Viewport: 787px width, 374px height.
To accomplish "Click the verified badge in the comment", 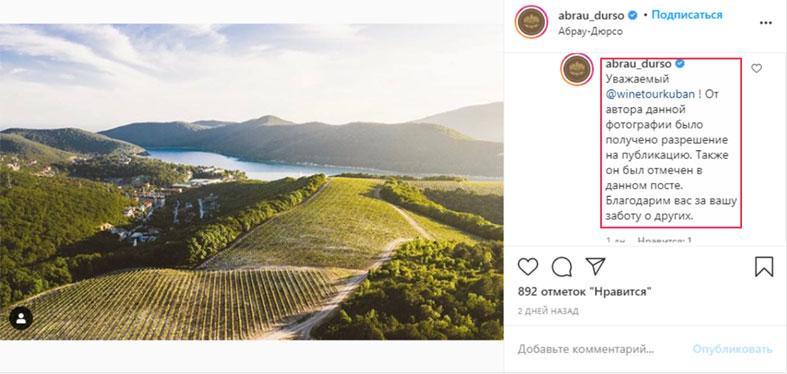I will (680, 64).
